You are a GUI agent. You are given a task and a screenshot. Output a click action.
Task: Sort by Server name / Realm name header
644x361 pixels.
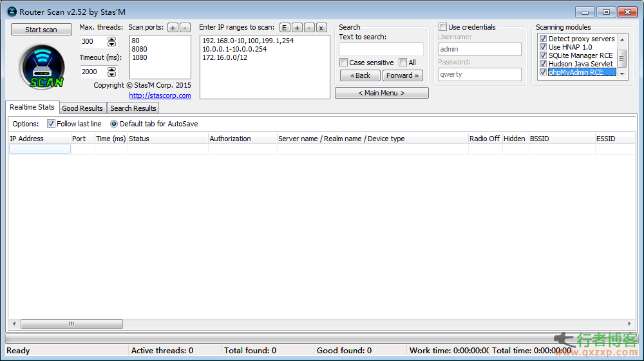[372, 139]
